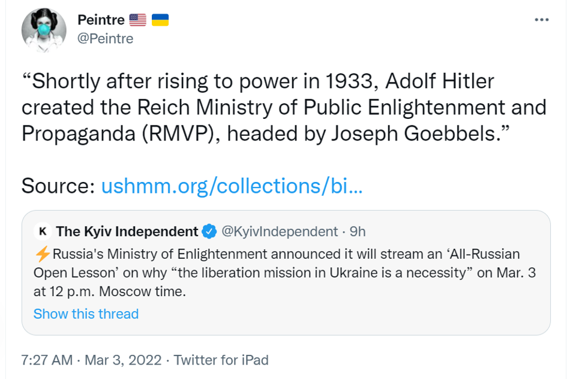The height and width of the screenshot is (379, 588).
Task: Click the word Source: before the link
Action: point(58,186)
